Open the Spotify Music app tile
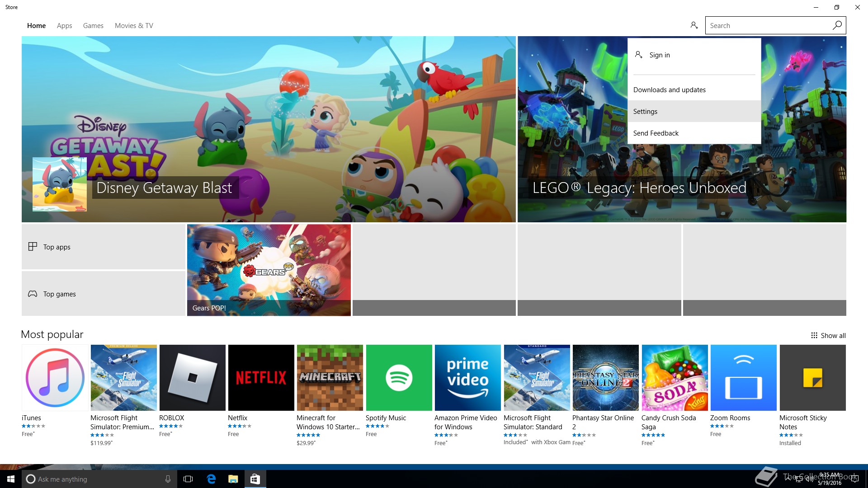The height and width of the screenshot is (488, 868). point(399,378)
